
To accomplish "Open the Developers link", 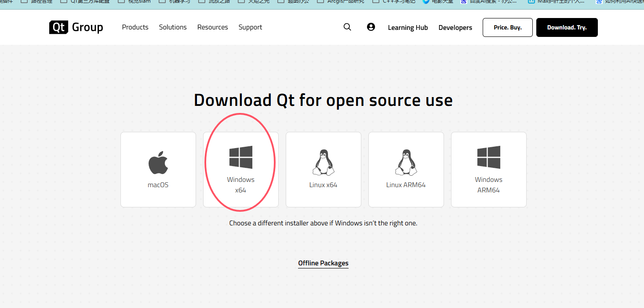I will (x=455, y=28).
